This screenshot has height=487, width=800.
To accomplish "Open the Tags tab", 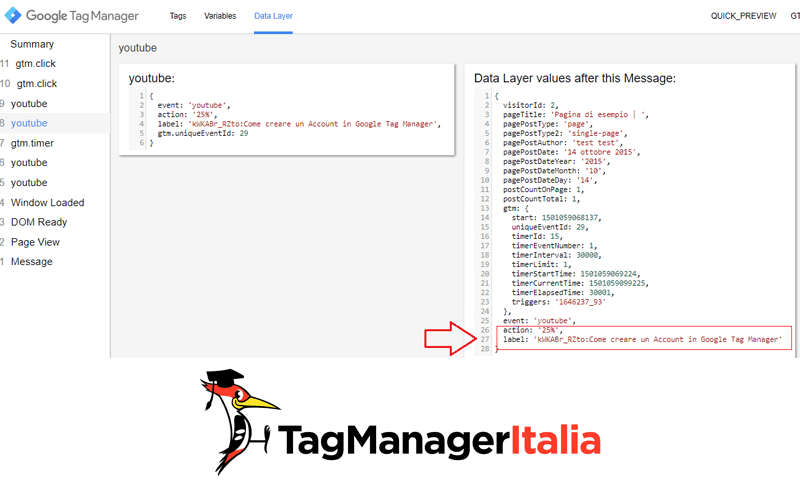I will (177, 17).
